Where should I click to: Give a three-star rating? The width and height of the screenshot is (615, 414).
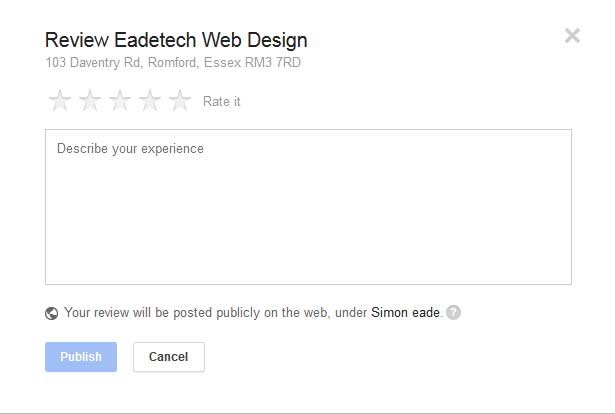click(x=120, y=100)
